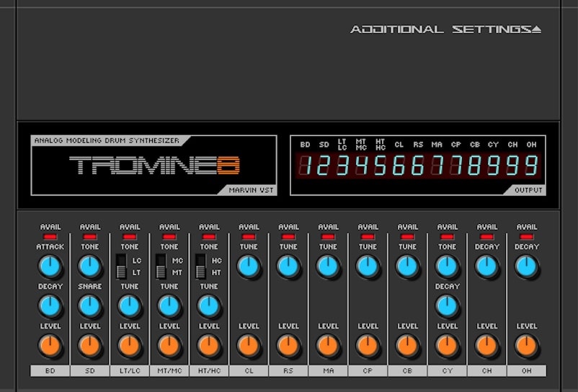Change the LT/LC output digit display
Image resolution: width=578 pixels, height=392 pixels.
342,165
